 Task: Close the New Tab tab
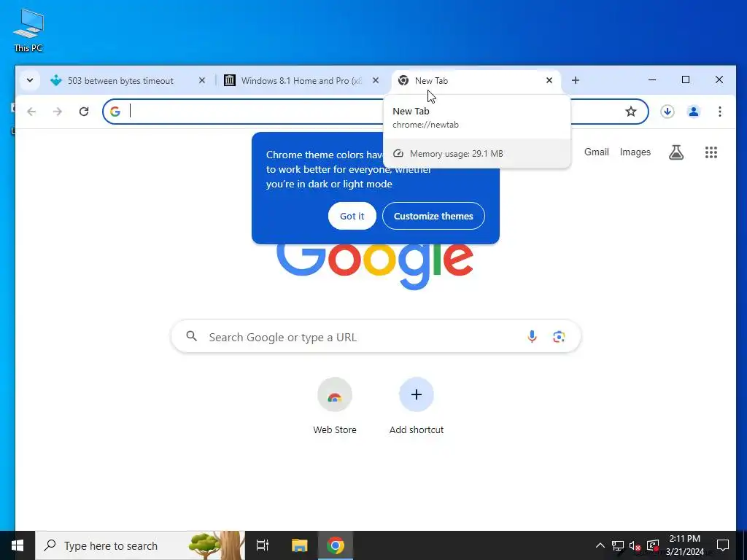coord(549,80)
